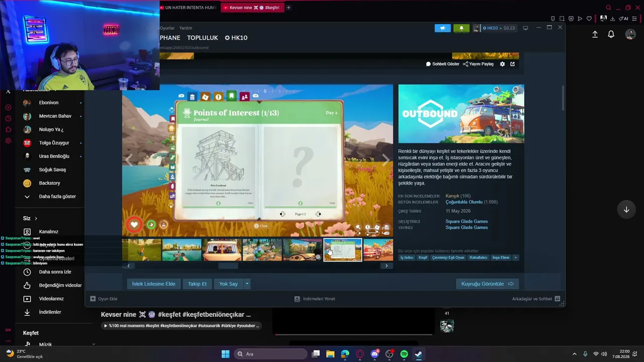
Task: Open the Yok Say dropdown arrow
Action: pyautogui.click(x=247, y=284)
